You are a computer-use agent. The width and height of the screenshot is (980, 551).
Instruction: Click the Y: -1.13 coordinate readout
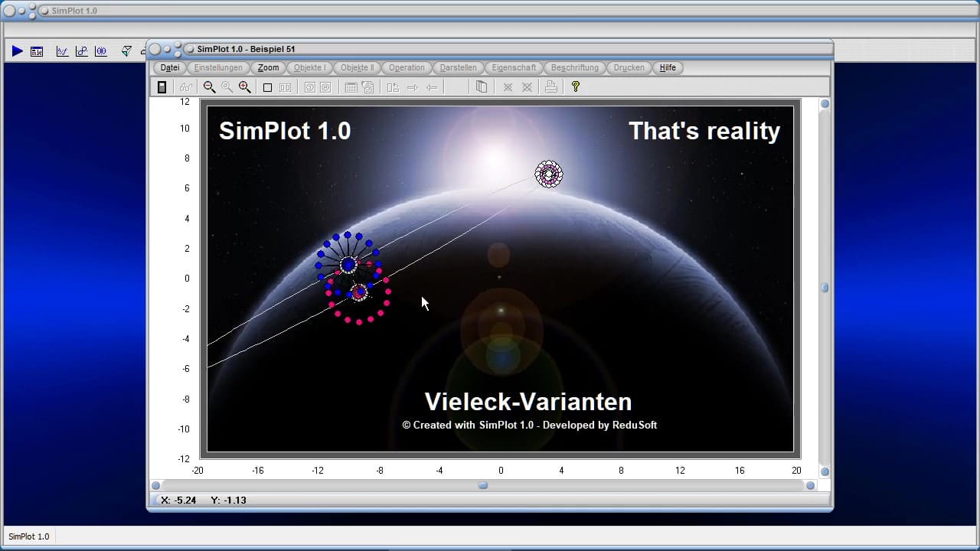tap(228, 500)
